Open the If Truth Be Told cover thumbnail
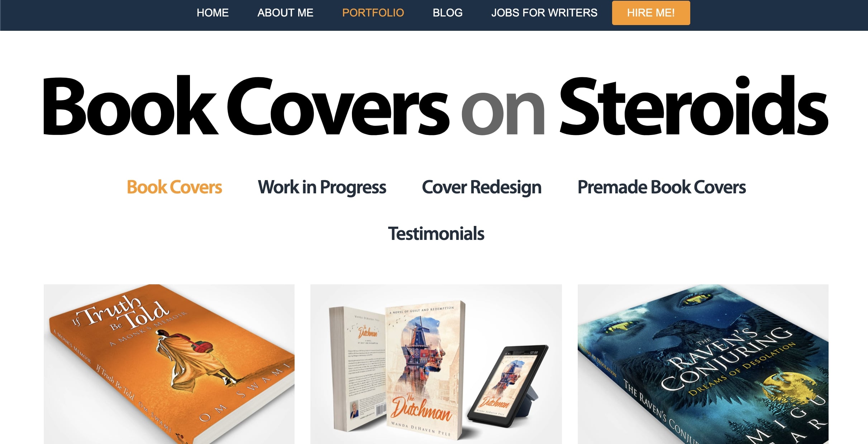The height and width of the screenshot is (444, 868). pyautogui.click(x=169, y=364)
